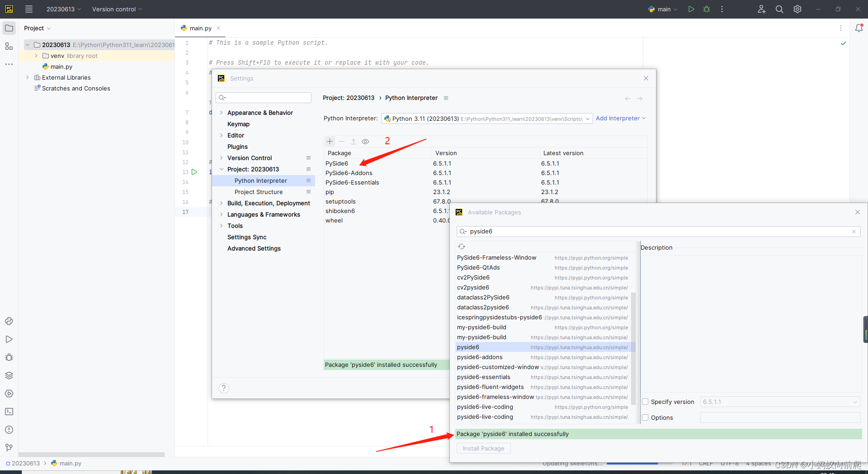Screen dimensions: 868x474
Task: Open the Version control dropdown
Action: [x=117, y=9]
